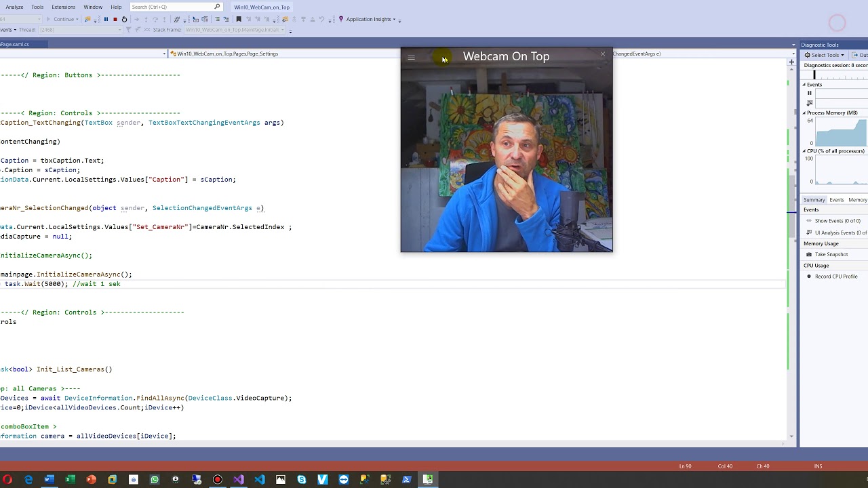The width and height of the screenshot is (868, 488).
Task: Click the task.Wait(5000) code line
Action: point(62,284)
